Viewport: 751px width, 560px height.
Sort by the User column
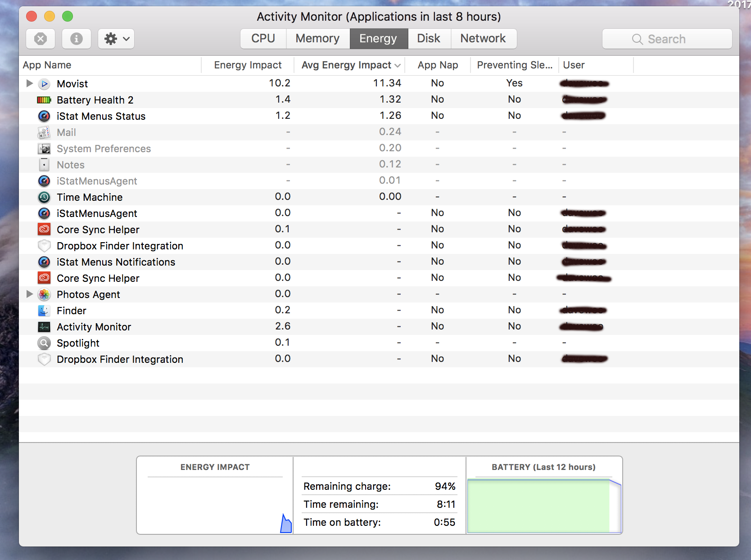pos(596,65)
